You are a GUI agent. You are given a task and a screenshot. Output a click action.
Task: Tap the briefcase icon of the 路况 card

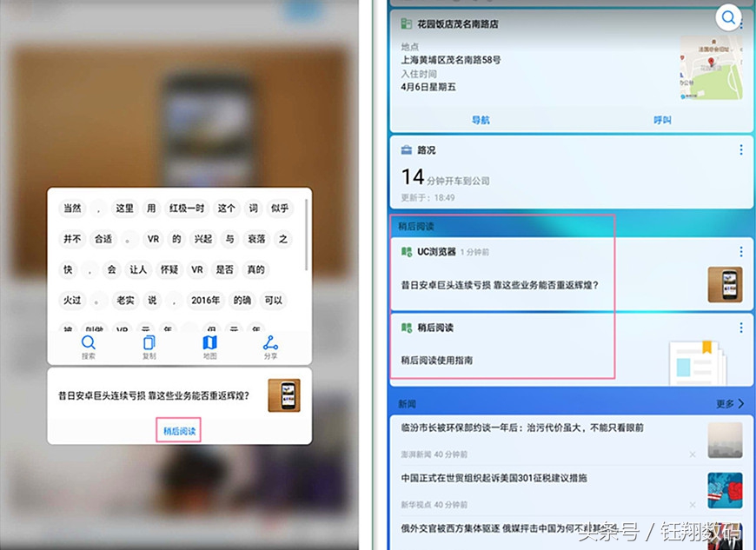(x=407, y=150)
